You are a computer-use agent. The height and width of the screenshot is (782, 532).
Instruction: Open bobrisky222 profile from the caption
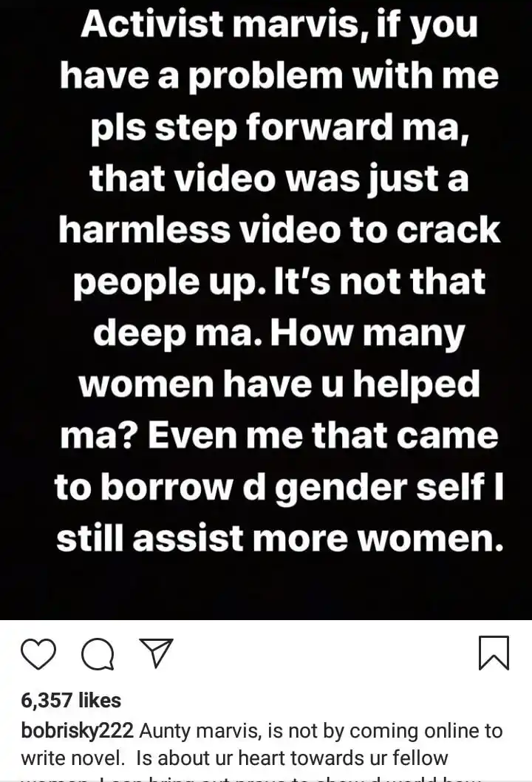(78, 731)
